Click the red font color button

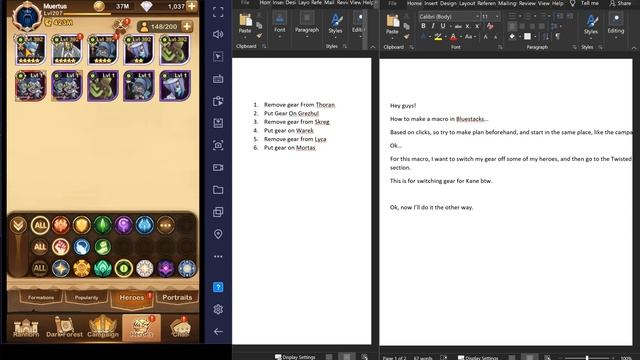pos(453,37)
